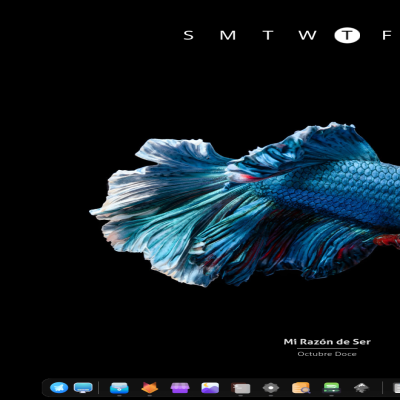The width and height of the screenshot is (400, 400).
Task: Select Monday M in the weekday widget
Action: click(228, 35)
